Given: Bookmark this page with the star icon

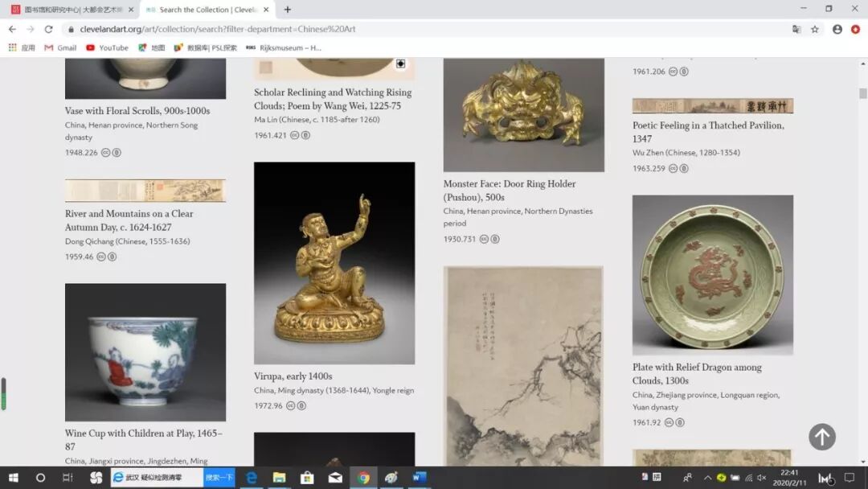Looking at the screenshot, I should [x=815, y=29].
